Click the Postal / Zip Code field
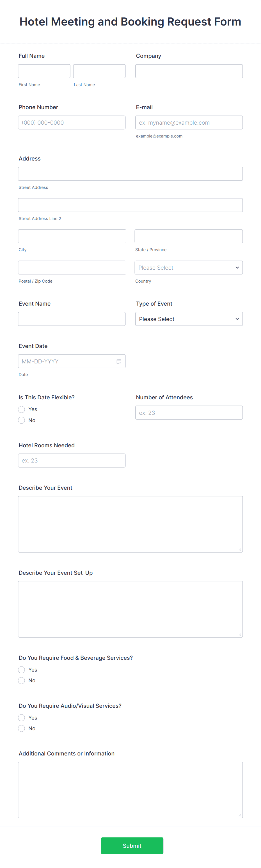 click(72, 267)
